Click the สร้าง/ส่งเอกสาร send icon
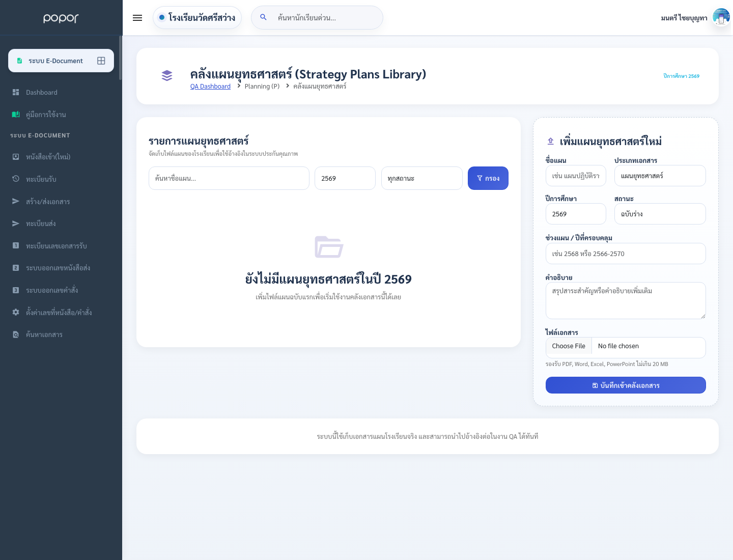This screenshot has width=733, height=560. tap(16, 201)
